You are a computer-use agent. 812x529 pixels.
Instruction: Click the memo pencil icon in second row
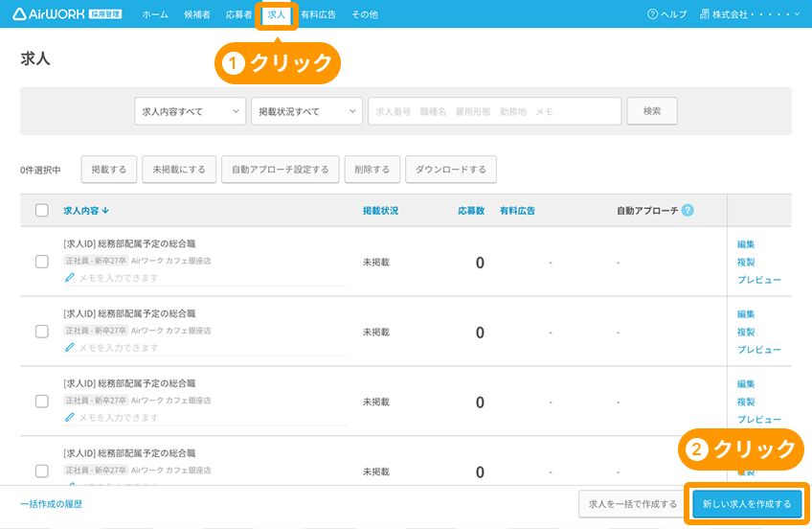point(69,348)
